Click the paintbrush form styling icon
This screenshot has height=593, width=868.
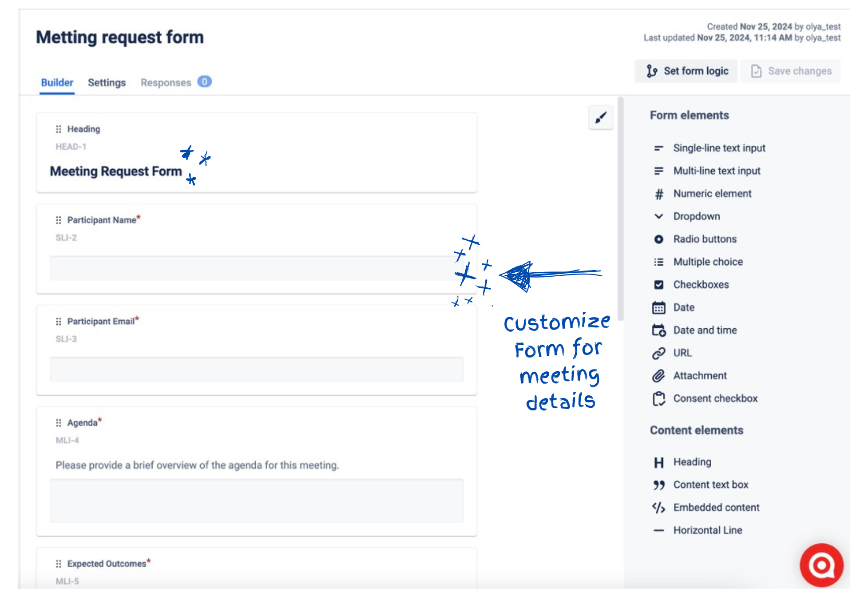(x=600, y=118)
